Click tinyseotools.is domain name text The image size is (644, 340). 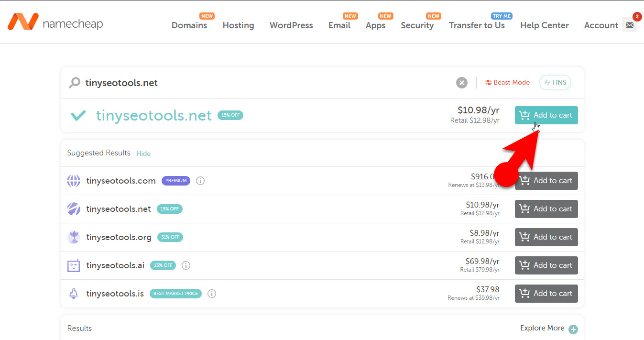click(115, 294)
